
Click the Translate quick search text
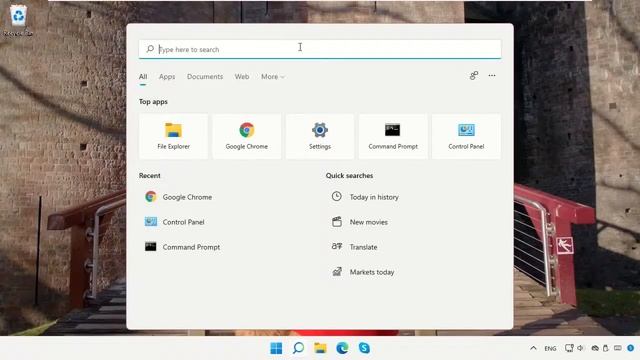pos(363,247)
